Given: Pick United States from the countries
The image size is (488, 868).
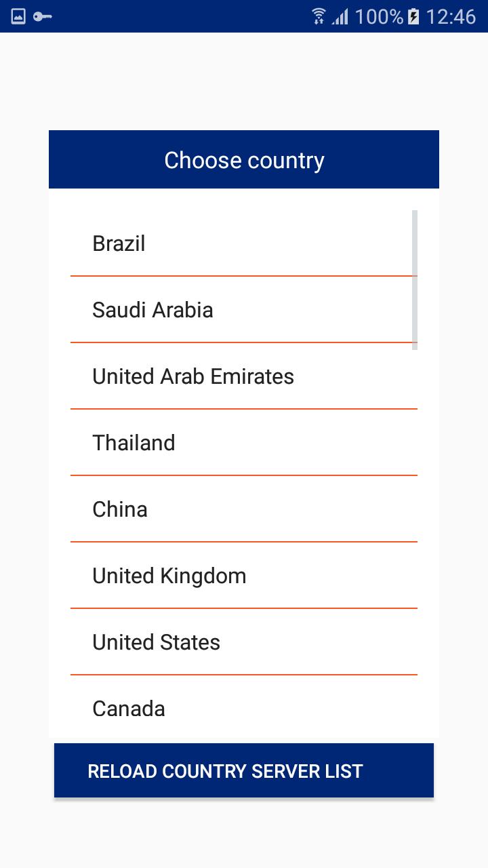Looking at the screenshot, I should [x=244, y=642].
